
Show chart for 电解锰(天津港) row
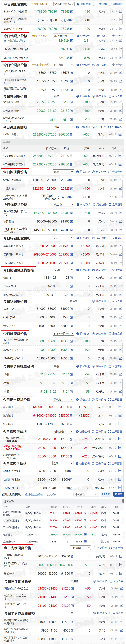click(x=120, y=471)
